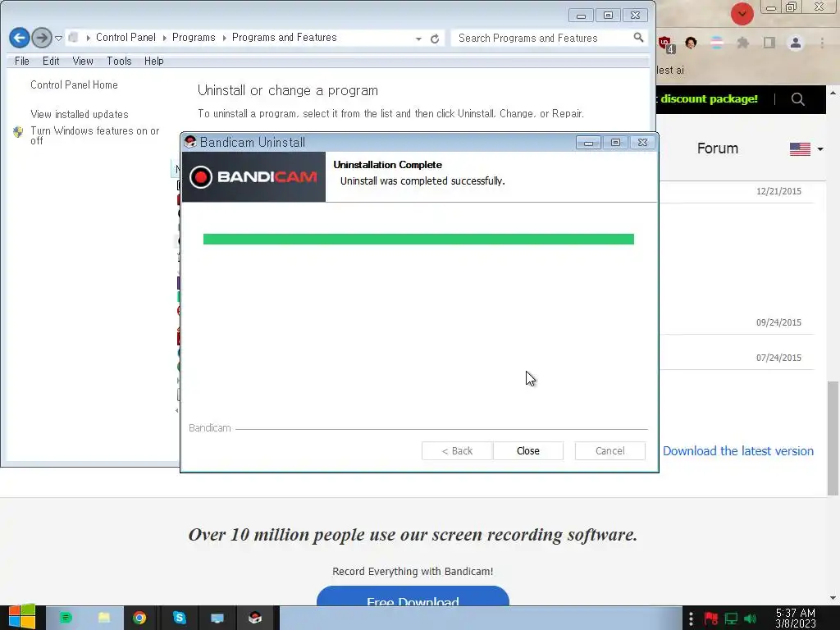This screenshot has height=630, width=840.
Task: Open Turn Windows features on or off
Action: pyautogui.click(x=95, y=135)
